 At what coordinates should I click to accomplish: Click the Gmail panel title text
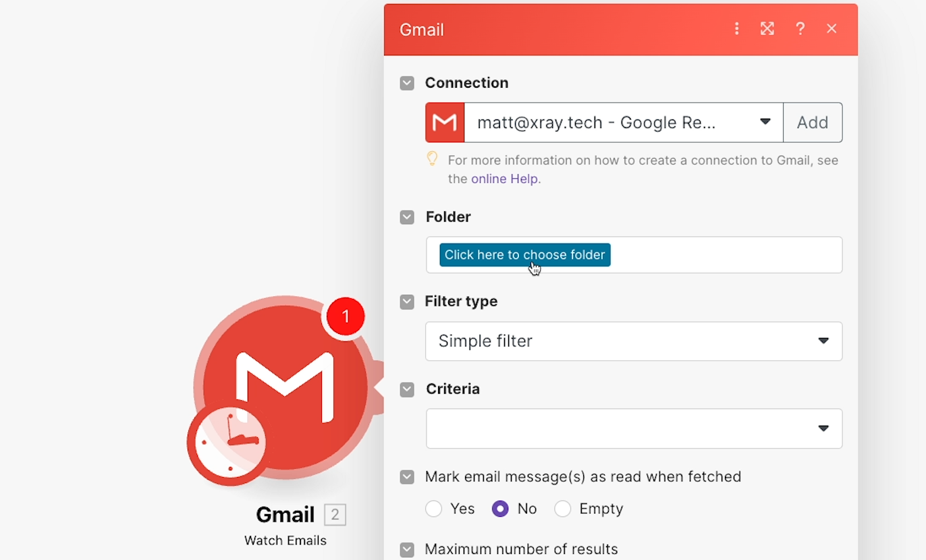click(422, 30)
